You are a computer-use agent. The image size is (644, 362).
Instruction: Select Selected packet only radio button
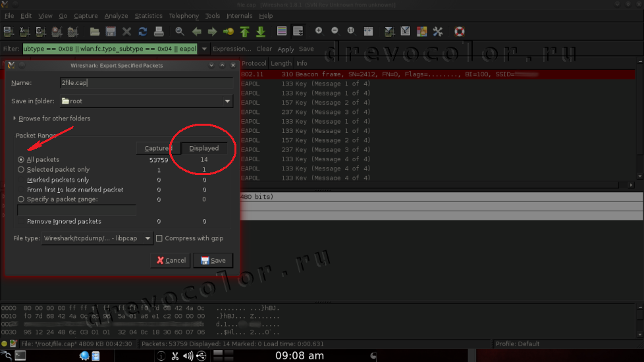coord(21,169)
